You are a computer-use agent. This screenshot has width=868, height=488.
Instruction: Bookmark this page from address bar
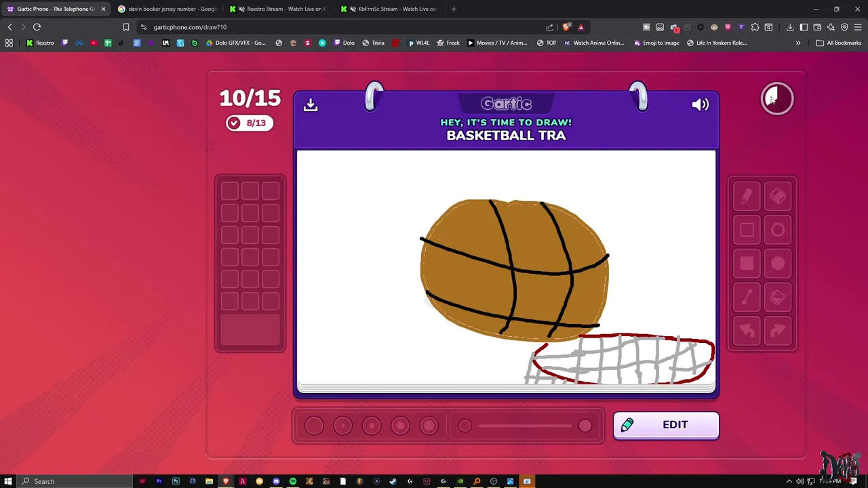click(x=125, y=27)
